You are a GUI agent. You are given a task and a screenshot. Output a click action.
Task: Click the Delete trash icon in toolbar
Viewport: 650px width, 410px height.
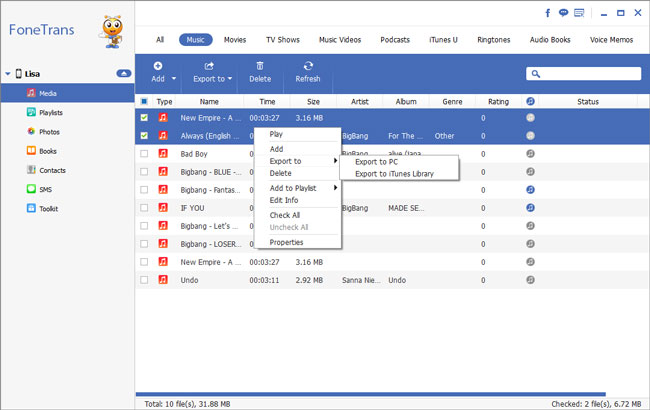pyautogui.click(x=260, y=66)
